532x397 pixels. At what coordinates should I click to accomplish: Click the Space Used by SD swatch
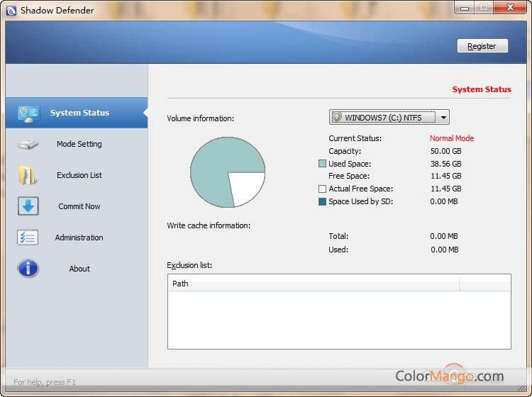tap(322, 201)
